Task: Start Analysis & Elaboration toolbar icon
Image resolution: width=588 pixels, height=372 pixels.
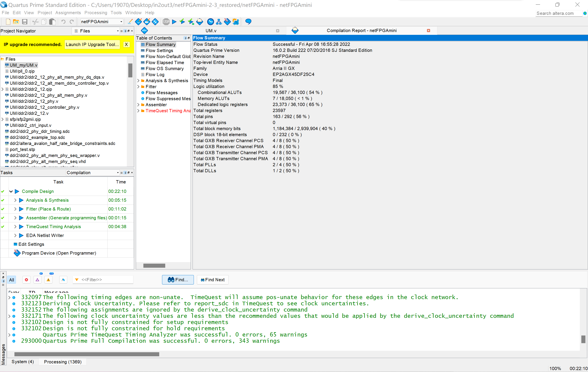Action: point(182,22)
